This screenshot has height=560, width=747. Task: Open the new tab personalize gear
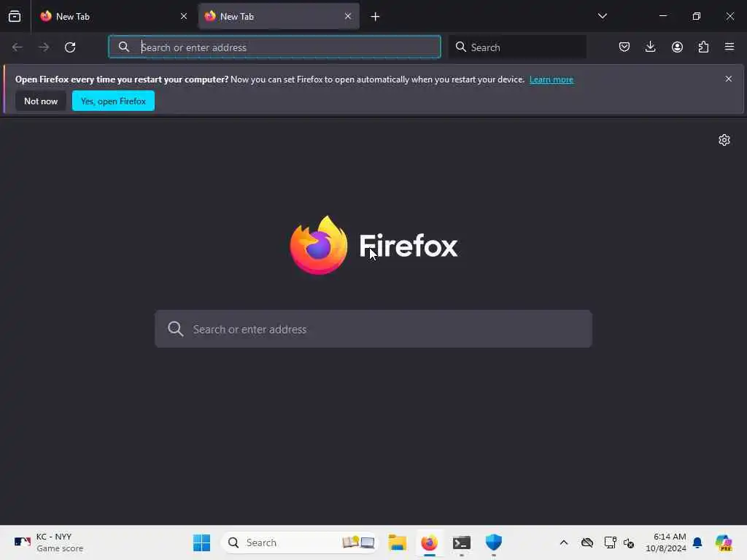tap(724, 140)
